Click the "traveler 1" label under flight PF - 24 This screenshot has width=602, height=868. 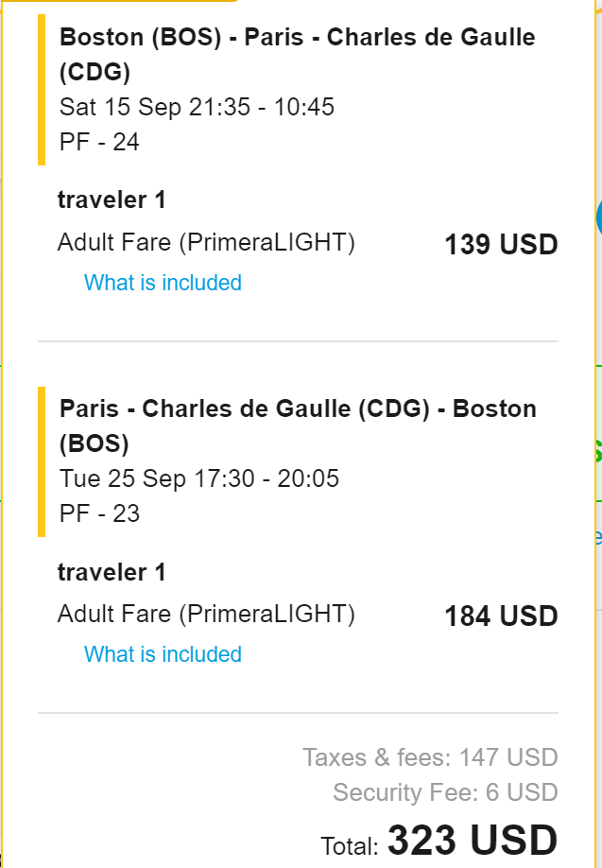[x=112, y=200]
